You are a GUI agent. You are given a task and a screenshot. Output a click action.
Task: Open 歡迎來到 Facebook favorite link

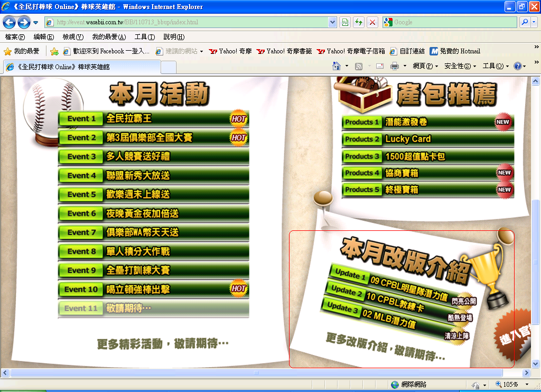click(x=106, y=51)
